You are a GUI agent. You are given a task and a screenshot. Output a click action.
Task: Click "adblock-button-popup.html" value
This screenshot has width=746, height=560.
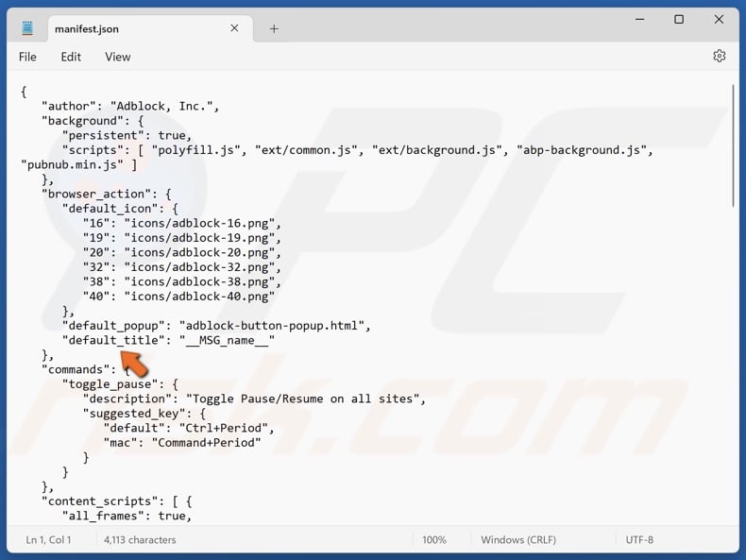click(x=272, y=326)
